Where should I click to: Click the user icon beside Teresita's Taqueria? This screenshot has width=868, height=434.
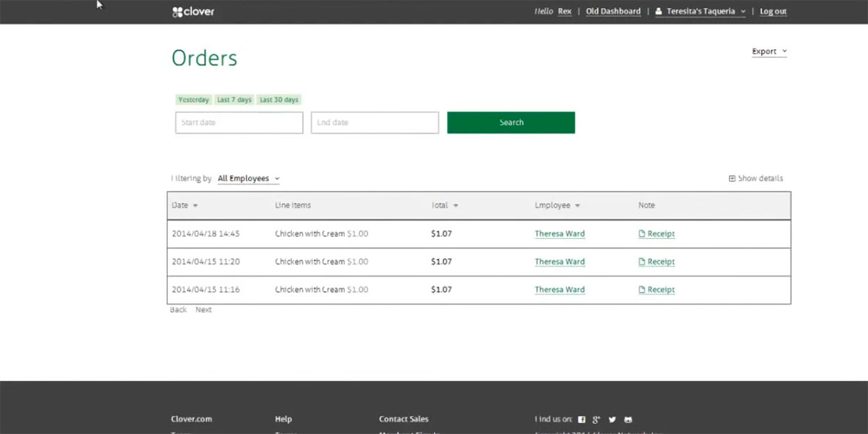click(x=658, y=12)
